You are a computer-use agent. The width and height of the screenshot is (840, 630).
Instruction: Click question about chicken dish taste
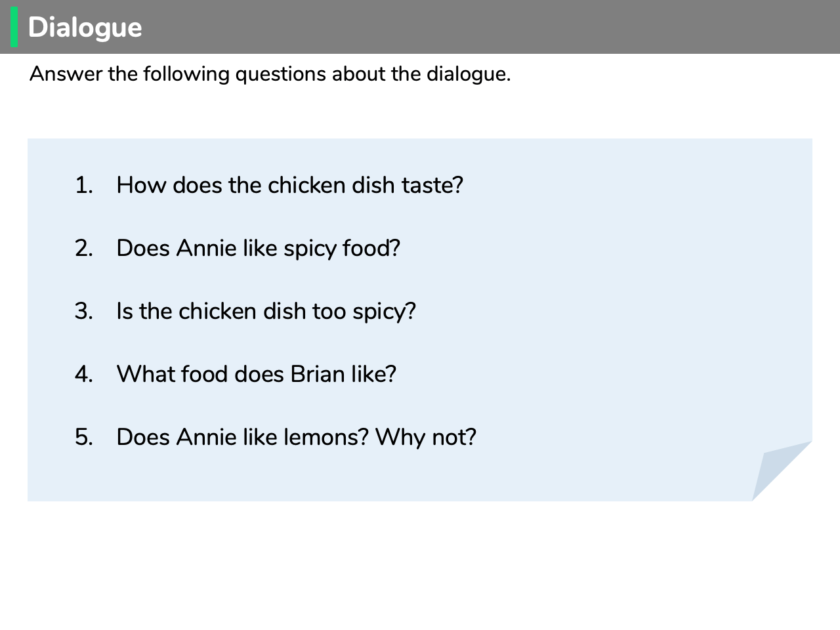(289, 185)
